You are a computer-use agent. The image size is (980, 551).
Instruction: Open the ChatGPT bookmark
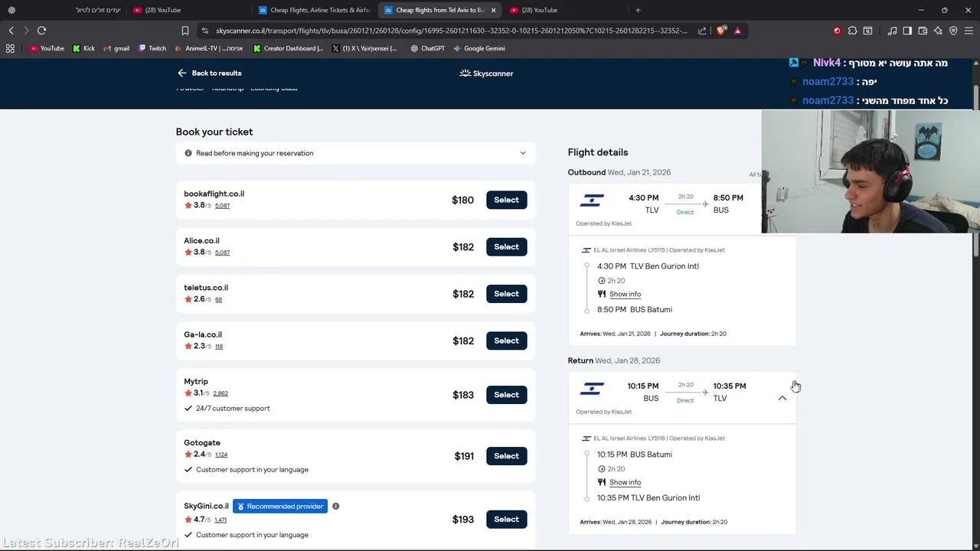pos(427,48)
